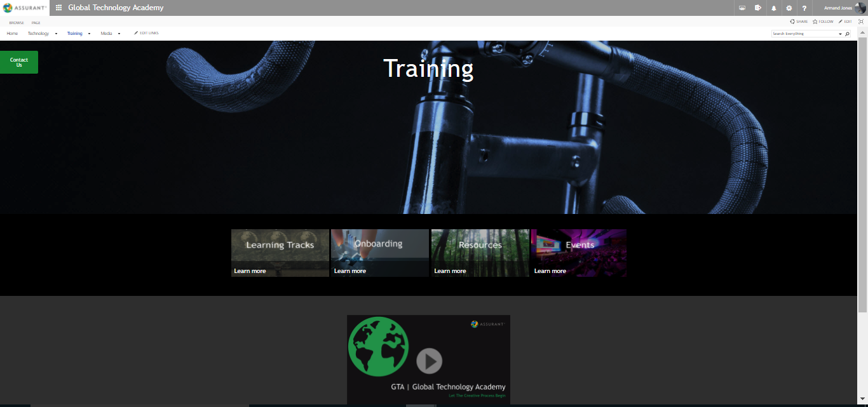The width and height of the screenshot is (868, 407).
Task: Toggle focus on content icon
Action: pyautogui.click(x=860, y=22)
